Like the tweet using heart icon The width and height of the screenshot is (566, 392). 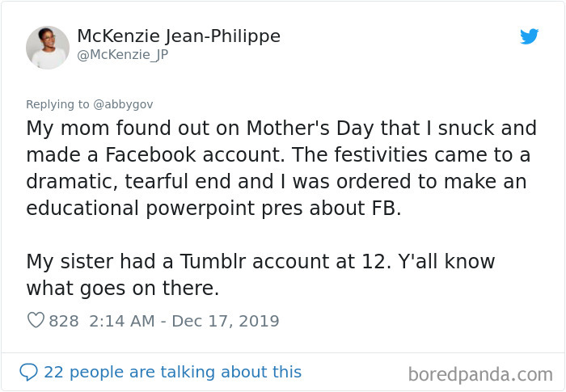point(36,321)
